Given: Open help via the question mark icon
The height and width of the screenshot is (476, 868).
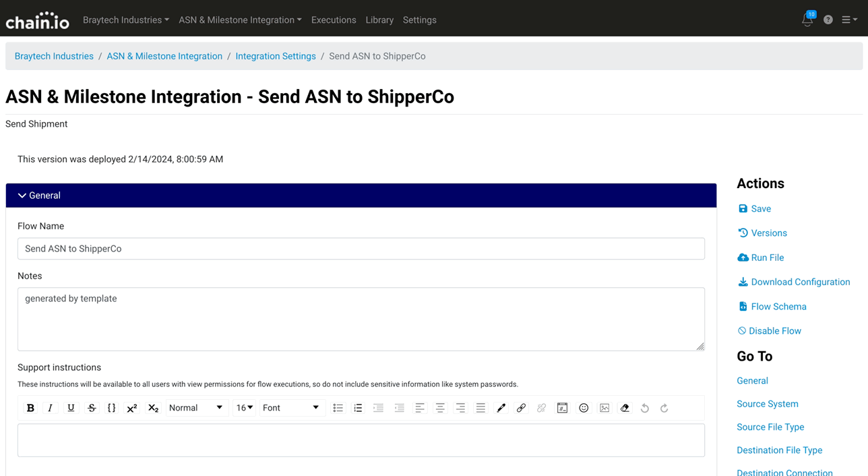Looking at the screenshot, I should [828, 20].
